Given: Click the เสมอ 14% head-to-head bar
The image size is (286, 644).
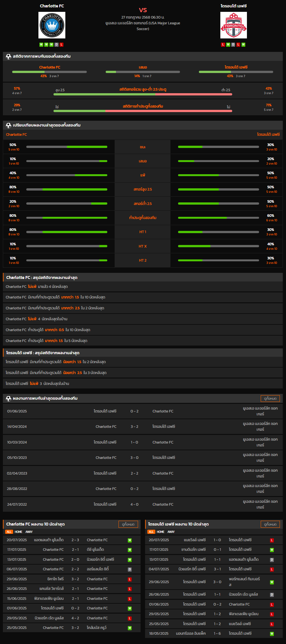Looking at the screenshot, I should click(x=143, y=72).
